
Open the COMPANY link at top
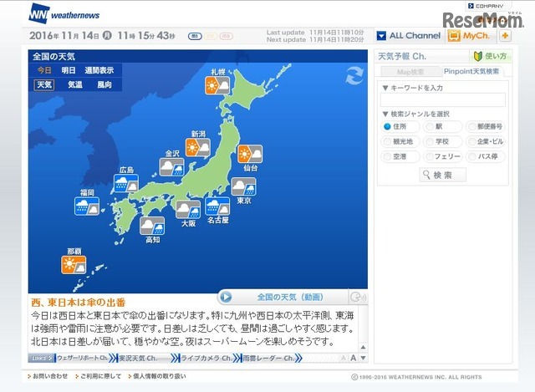[486, 6]
